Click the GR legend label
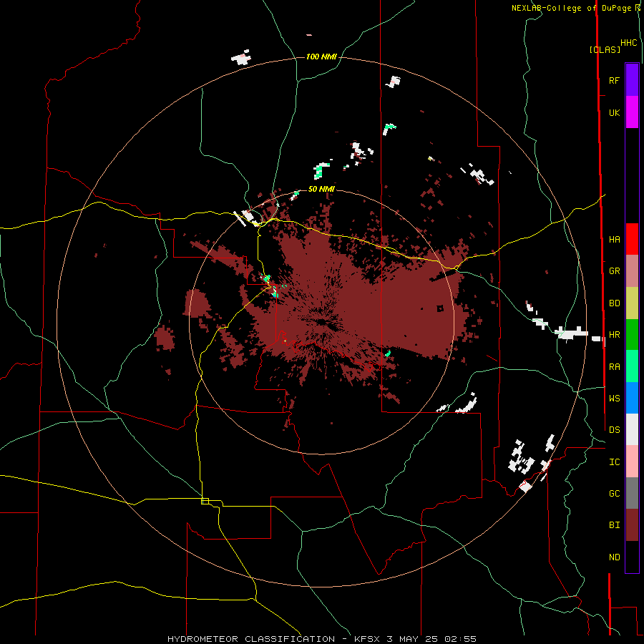644x644 pixels. pos(614,271)
